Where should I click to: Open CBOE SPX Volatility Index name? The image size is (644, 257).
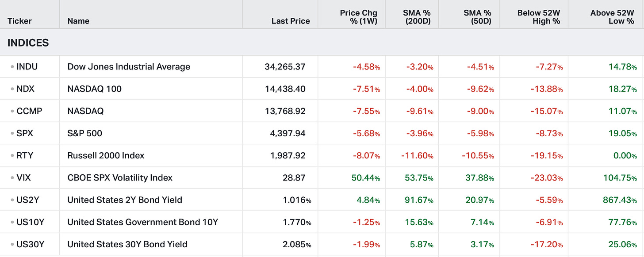(x=120, y=177)
